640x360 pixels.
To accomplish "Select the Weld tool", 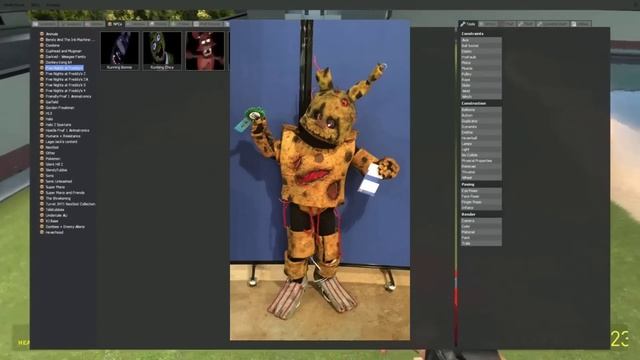I will (481, 91).
